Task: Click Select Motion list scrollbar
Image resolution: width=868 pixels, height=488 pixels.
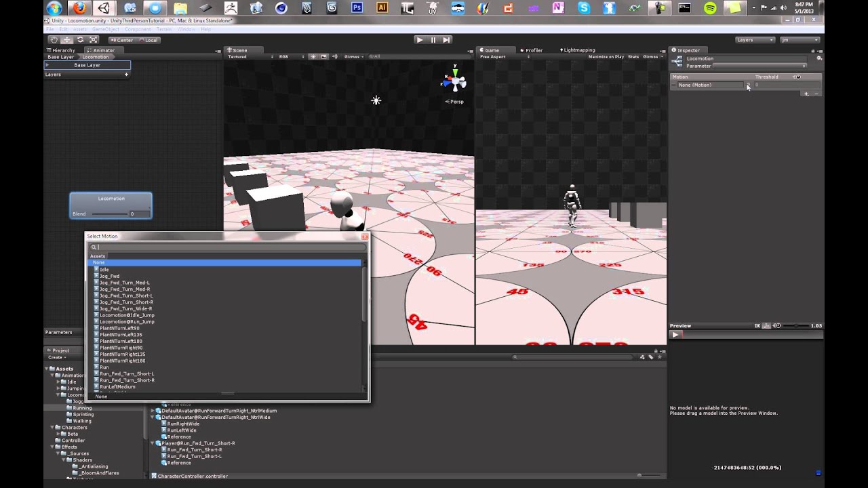Action: (x=365, y=295)
